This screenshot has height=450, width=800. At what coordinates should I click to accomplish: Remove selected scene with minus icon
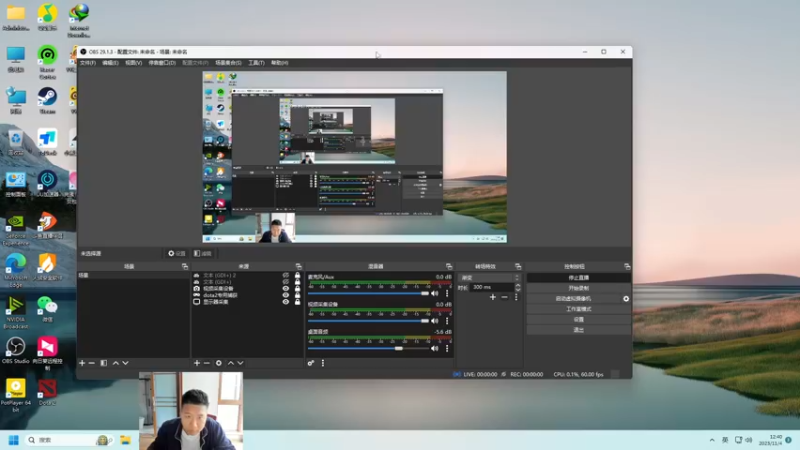tap(92, 363)
